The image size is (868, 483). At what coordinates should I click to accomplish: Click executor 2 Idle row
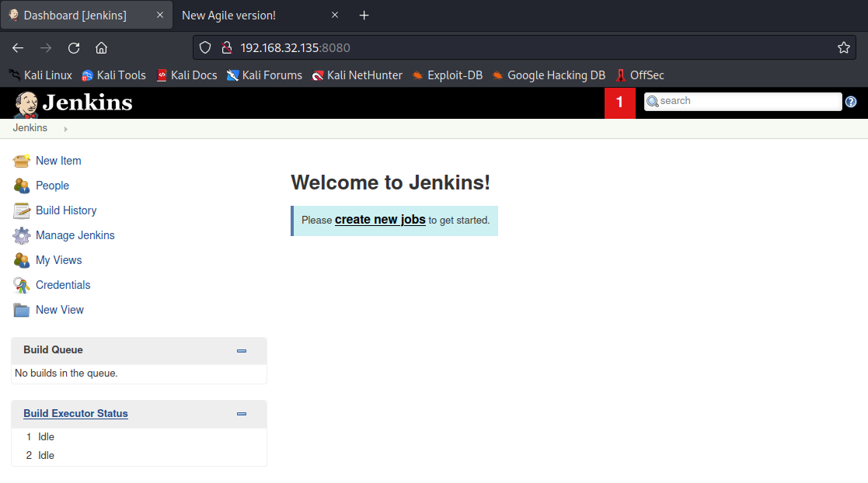click(x=139, y=456)
